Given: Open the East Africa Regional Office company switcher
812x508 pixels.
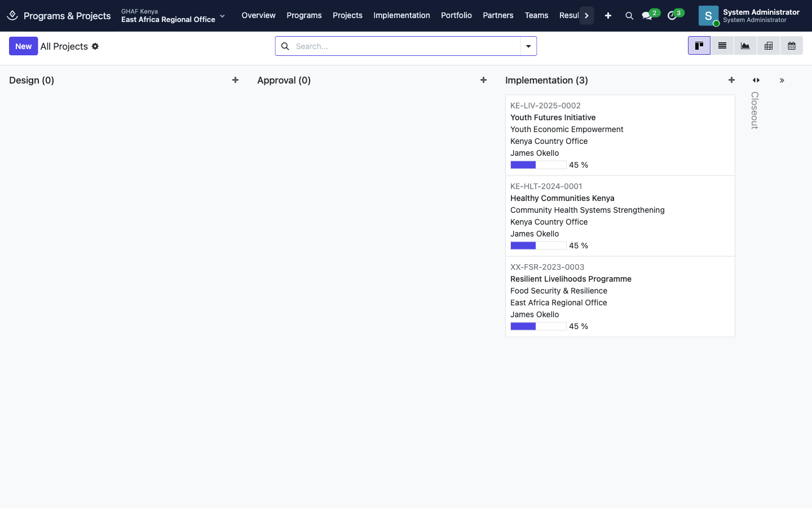Looking at the screenshot, I should 173,16.
